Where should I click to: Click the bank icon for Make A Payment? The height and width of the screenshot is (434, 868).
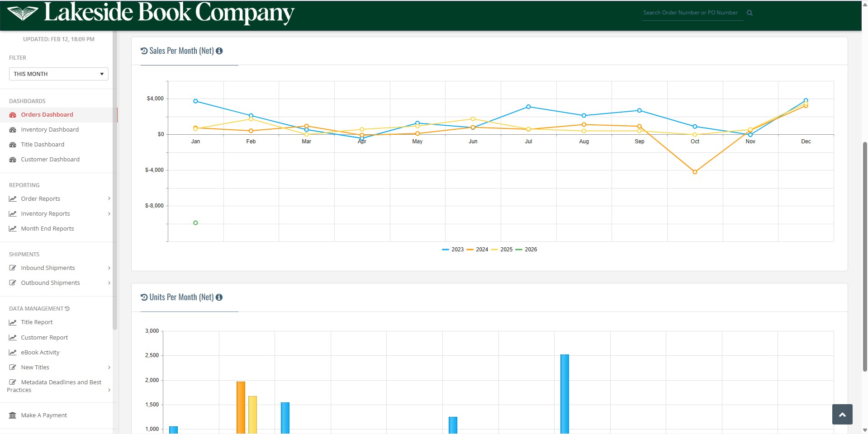(13, 415)
